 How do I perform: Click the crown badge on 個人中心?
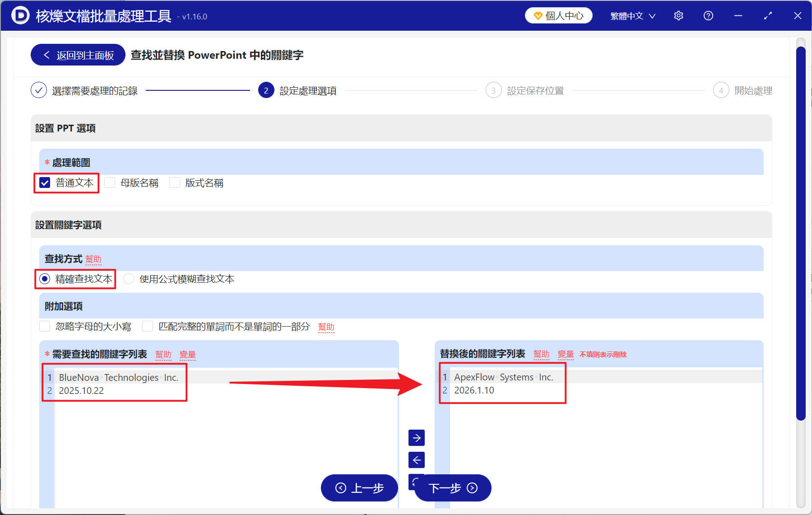pos(538,15)
